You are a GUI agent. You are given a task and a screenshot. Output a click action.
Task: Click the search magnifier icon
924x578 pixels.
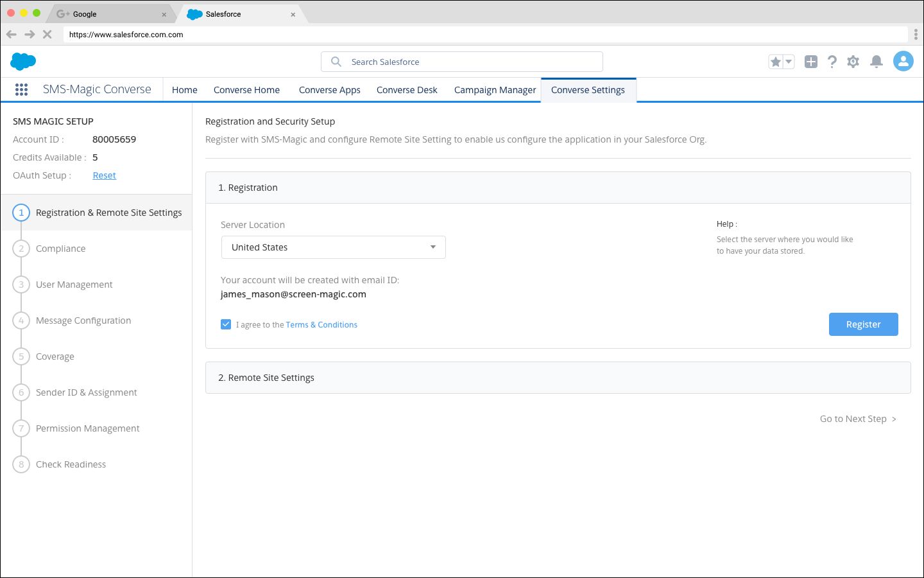pos(336,62)
